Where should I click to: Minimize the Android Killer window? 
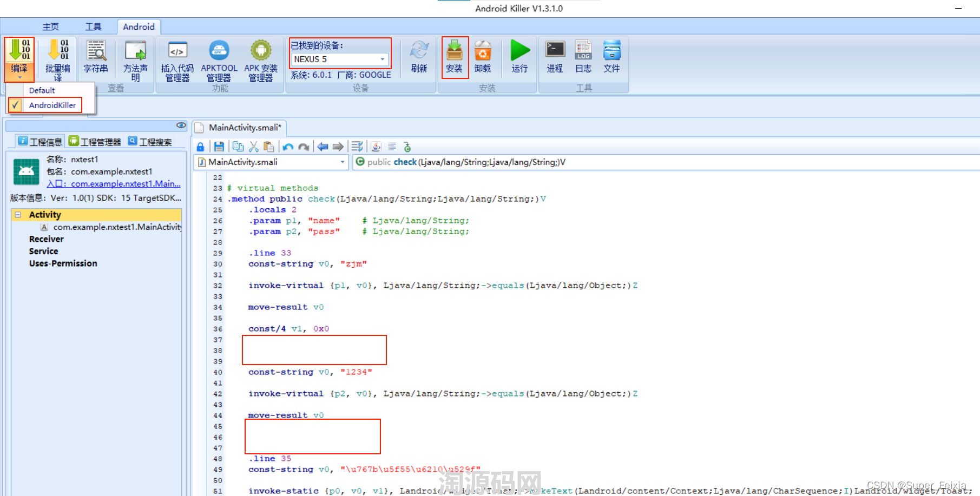[958, 8]
